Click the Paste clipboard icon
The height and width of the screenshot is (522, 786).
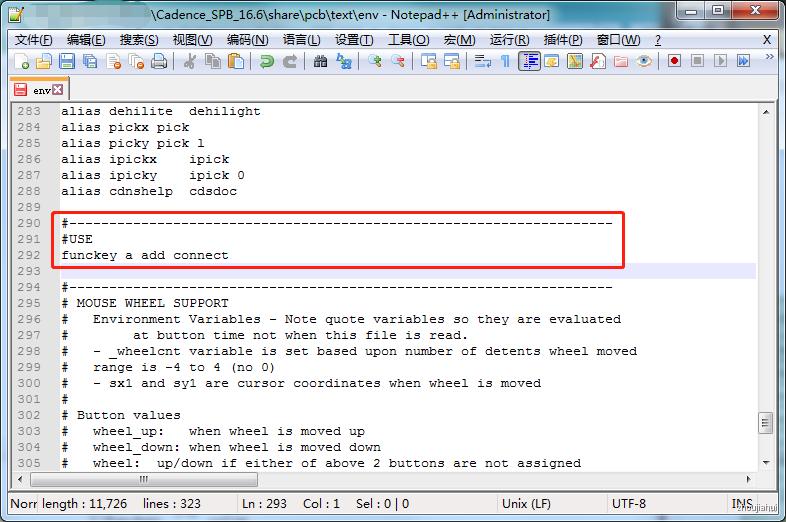click(236, 61)
